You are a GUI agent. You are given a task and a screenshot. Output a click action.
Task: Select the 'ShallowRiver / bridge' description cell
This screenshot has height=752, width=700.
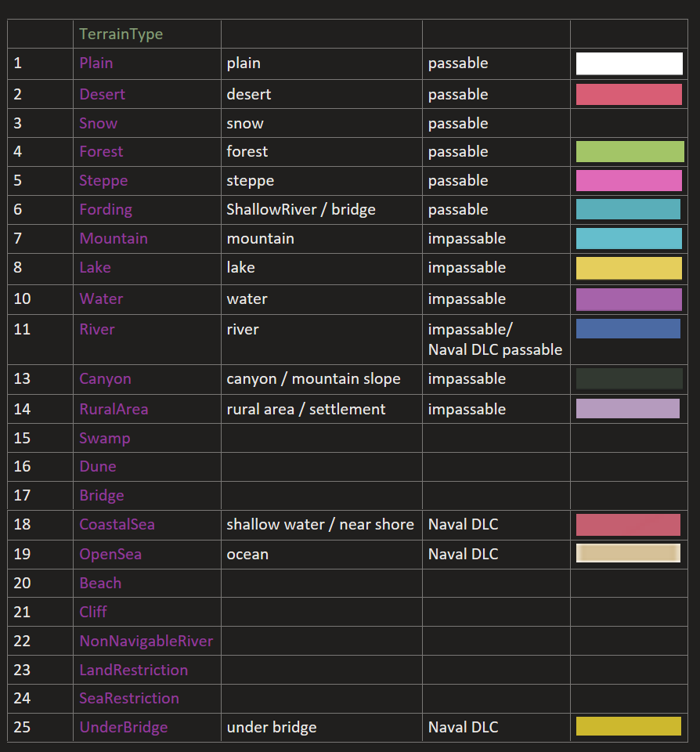[301, 209]
